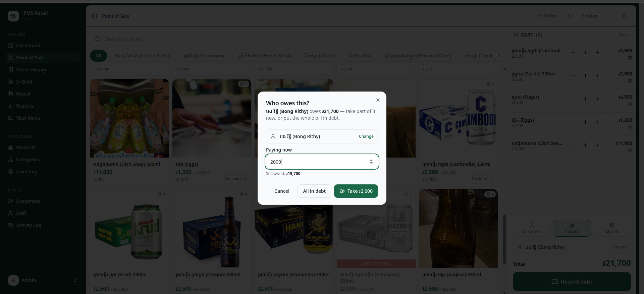Open Reports section
Image resolution: width=644 pixels, height=294 pixels.
(43, 106)
